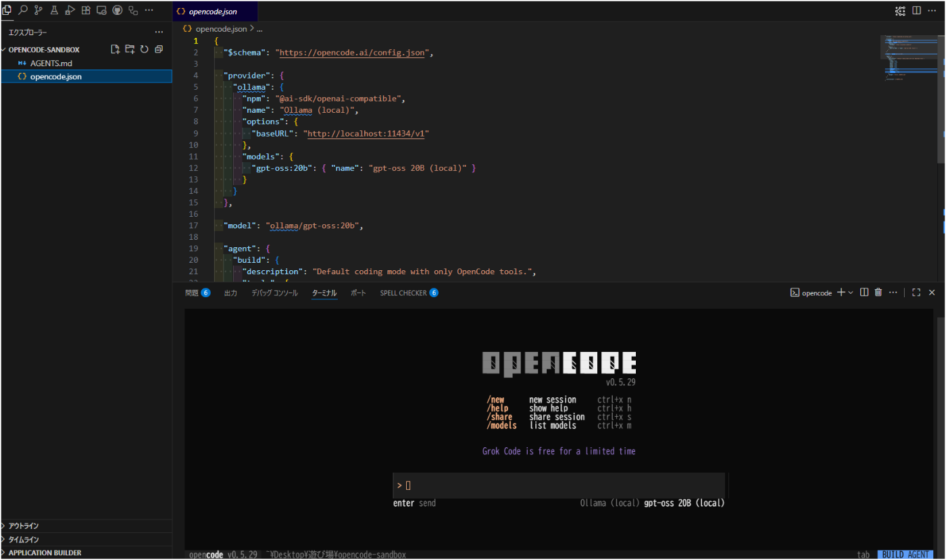Viewport: 946px width, 560px height.
Task: Open the GitHub view icon
Action: point(117,10)
